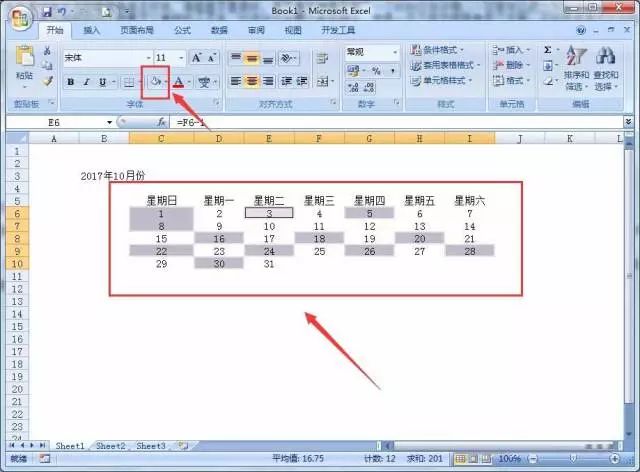This screenshot has width=640, height=472.
Task: Apply percent style format
Action: 376,71
